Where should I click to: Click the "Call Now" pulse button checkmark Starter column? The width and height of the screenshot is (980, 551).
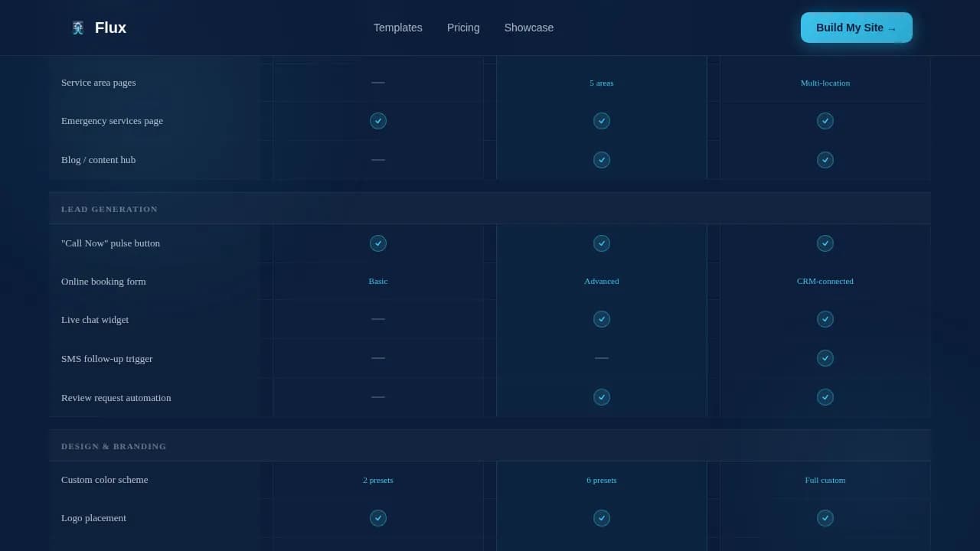(x=378, y=243)
